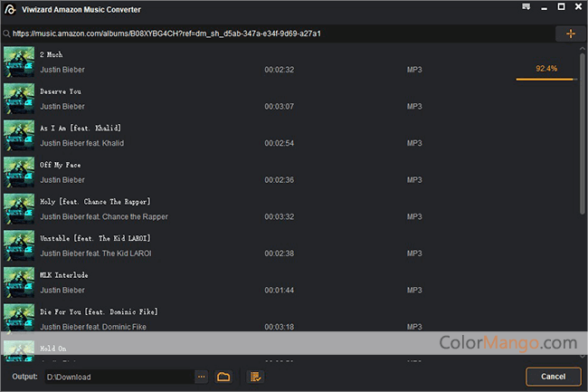Select the track '2 Much'
The image size is (588, 392).
[52, 54]
